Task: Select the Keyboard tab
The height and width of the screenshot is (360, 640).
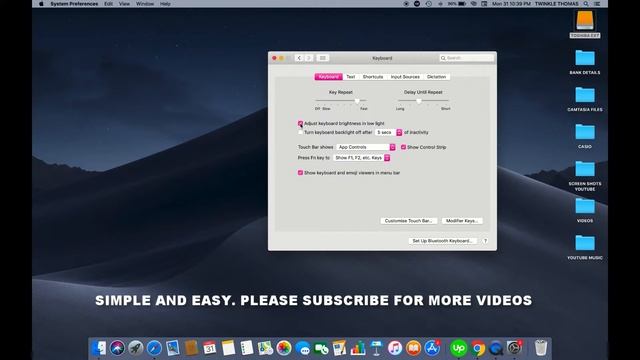Action: point(329,77)
